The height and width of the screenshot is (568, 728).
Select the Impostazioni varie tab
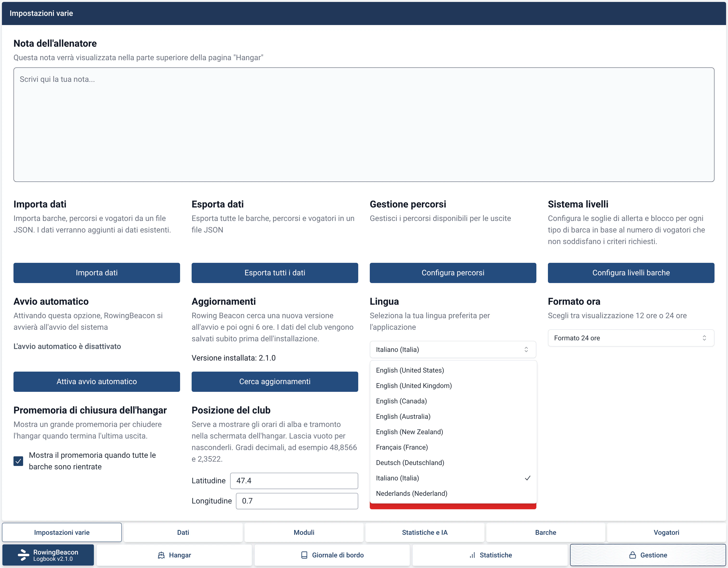coord(62,532)
